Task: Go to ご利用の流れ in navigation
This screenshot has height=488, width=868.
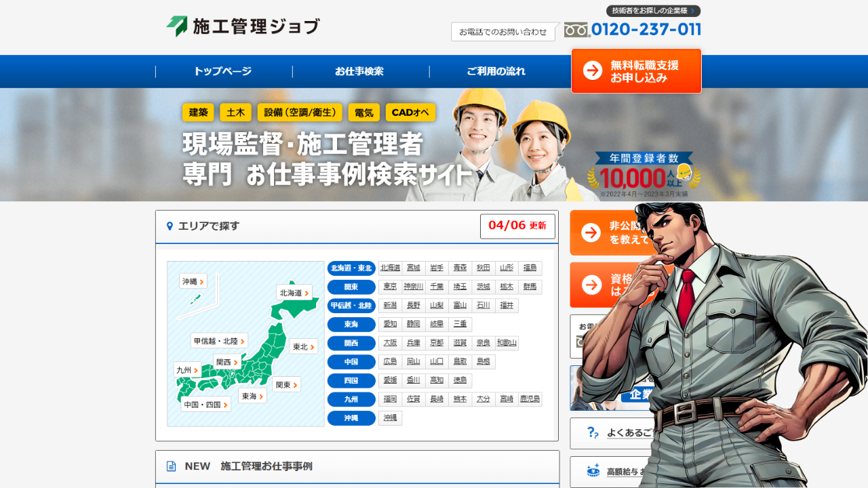Action: click(496, 71)
